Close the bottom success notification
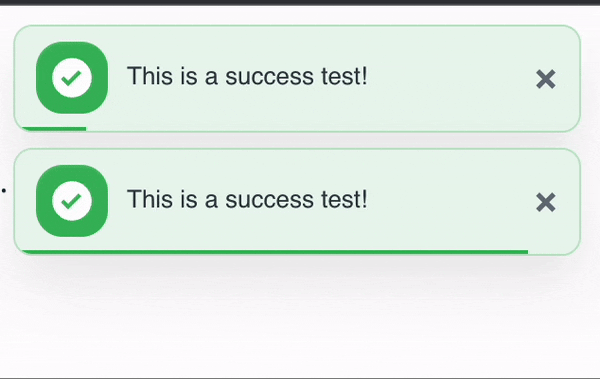600x379 pixels. coord(546,202)
